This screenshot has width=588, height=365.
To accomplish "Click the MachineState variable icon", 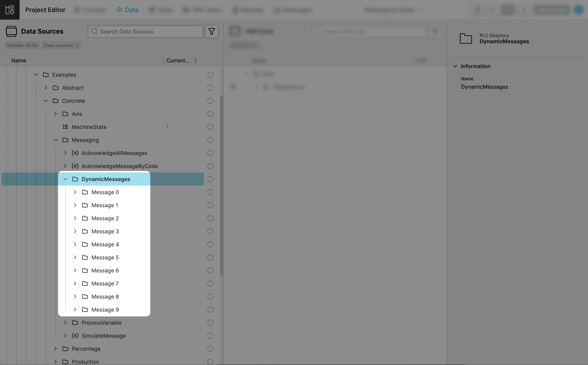I will (65, 127).
